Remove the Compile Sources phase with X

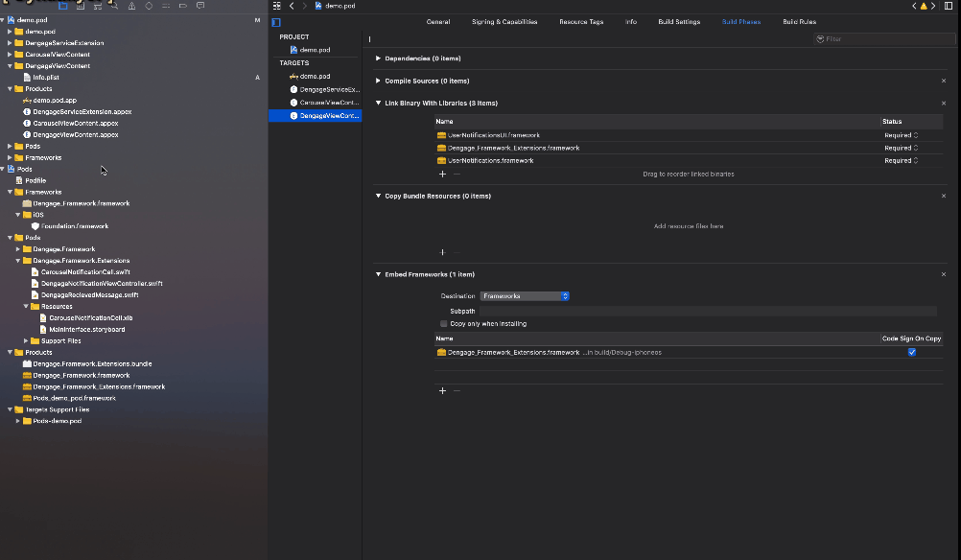pyautogui.click(x=944, y=81)
